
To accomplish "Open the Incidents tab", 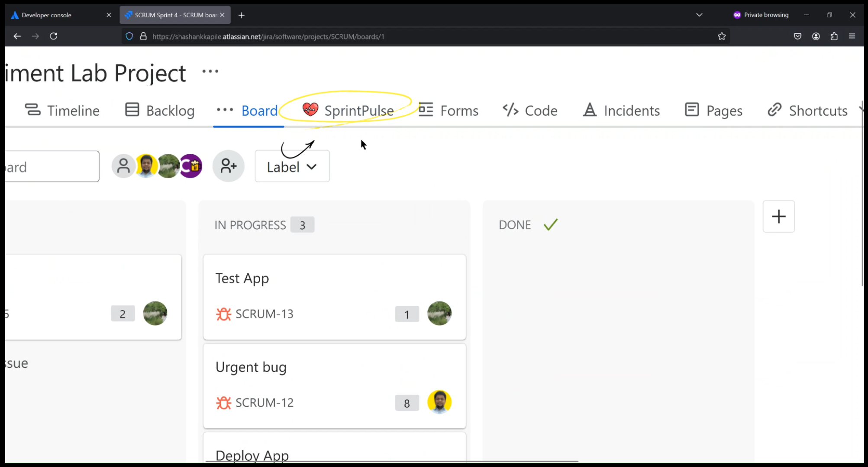I will (621, 110).
